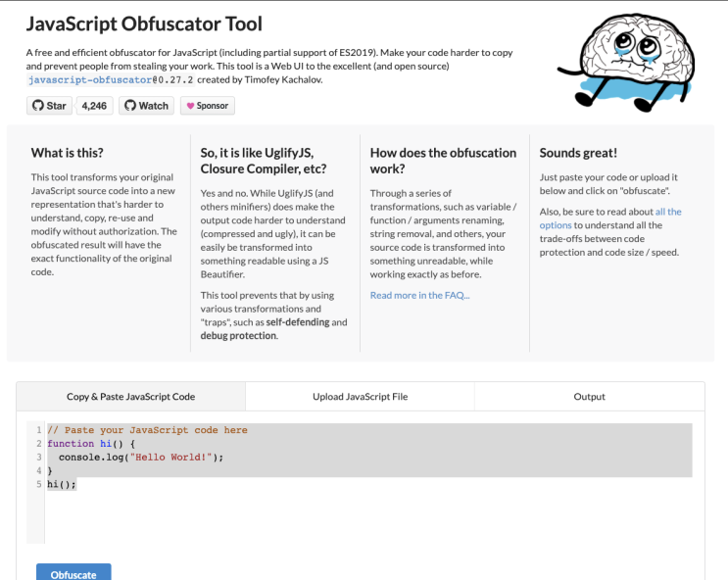
Task: Click the 'Sounds great!' heading
Action: 578,153
